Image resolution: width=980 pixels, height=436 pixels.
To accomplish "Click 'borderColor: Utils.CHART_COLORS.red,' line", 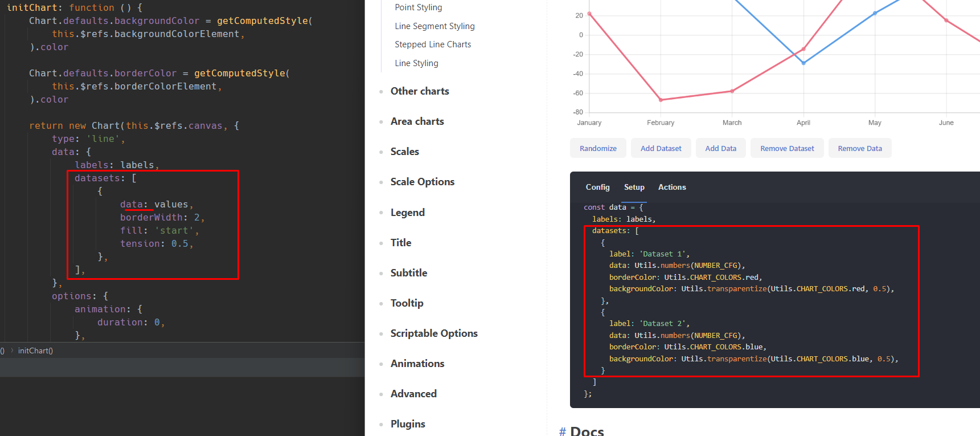I will click(x=686, y=277).
